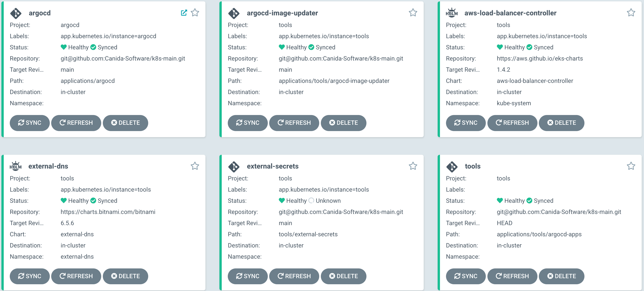
Task: Toggle favorite star on aws-load-balancer-controller
Action: tap(631, 13)
